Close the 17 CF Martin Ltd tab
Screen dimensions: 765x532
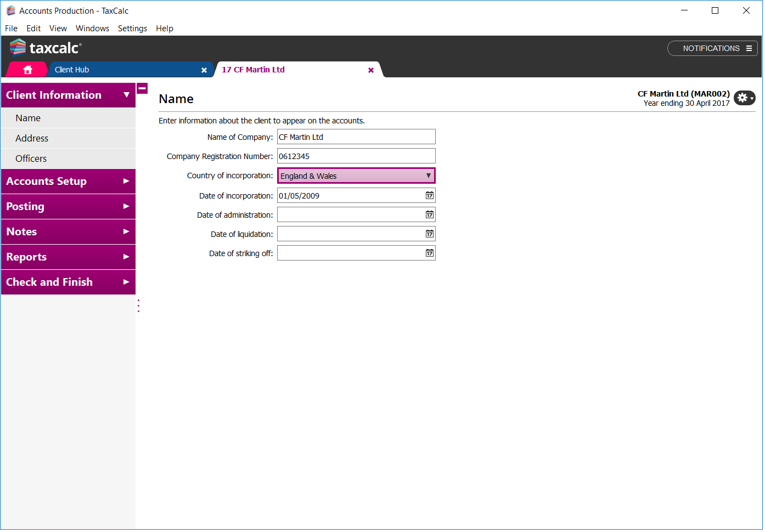[x=371, y=70]
